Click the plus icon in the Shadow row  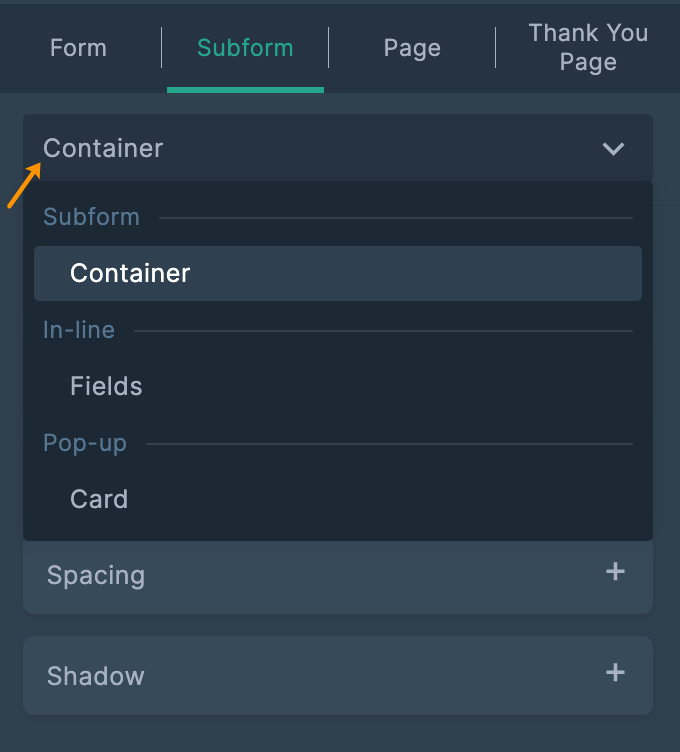pos(615,673)
